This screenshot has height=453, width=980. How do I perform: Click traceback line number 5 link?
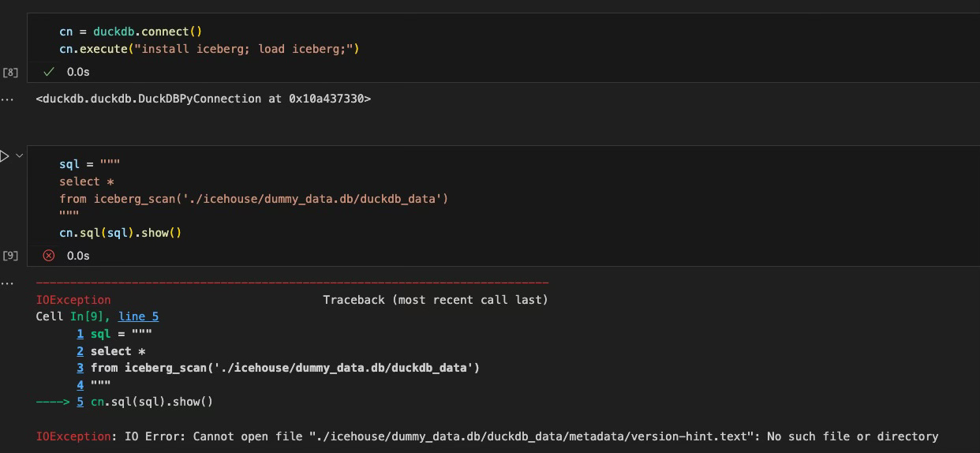click(80, 402)
